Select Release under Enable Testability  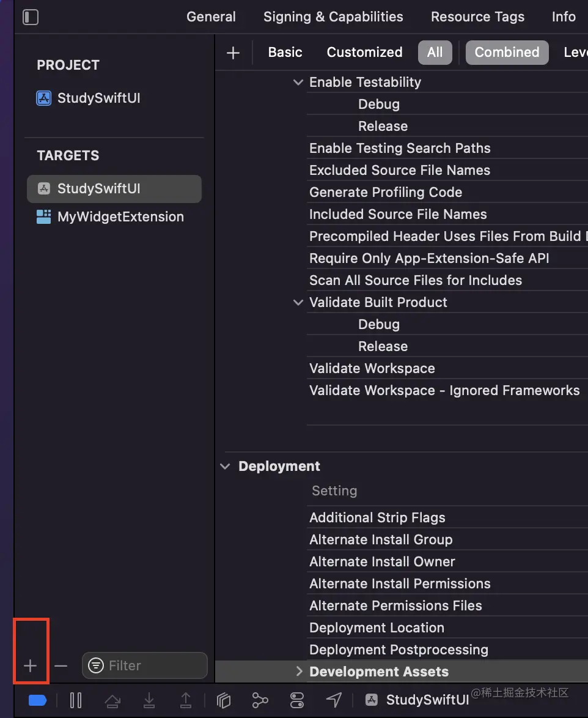coord(383,127)
